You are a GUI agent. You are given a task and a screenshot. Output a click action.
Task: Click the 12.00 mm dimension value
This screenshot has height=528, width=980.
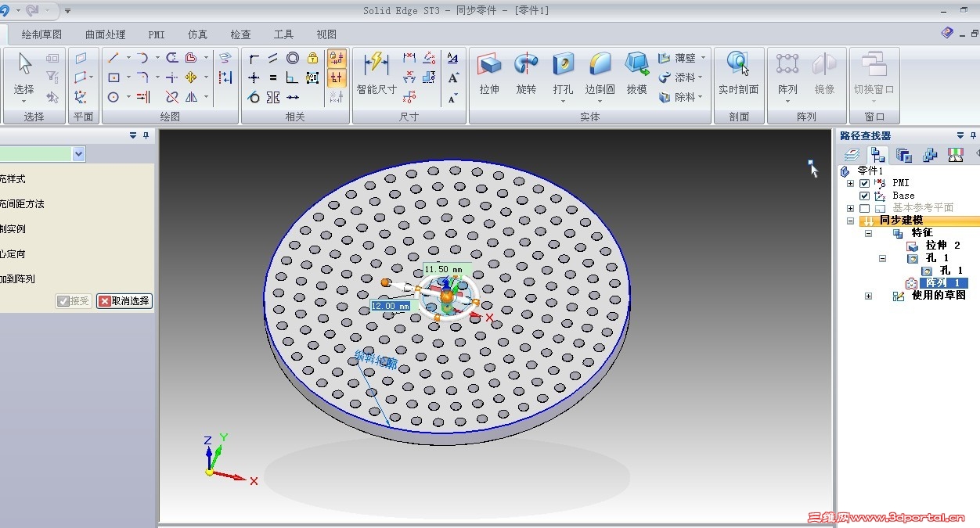(390, 306)
